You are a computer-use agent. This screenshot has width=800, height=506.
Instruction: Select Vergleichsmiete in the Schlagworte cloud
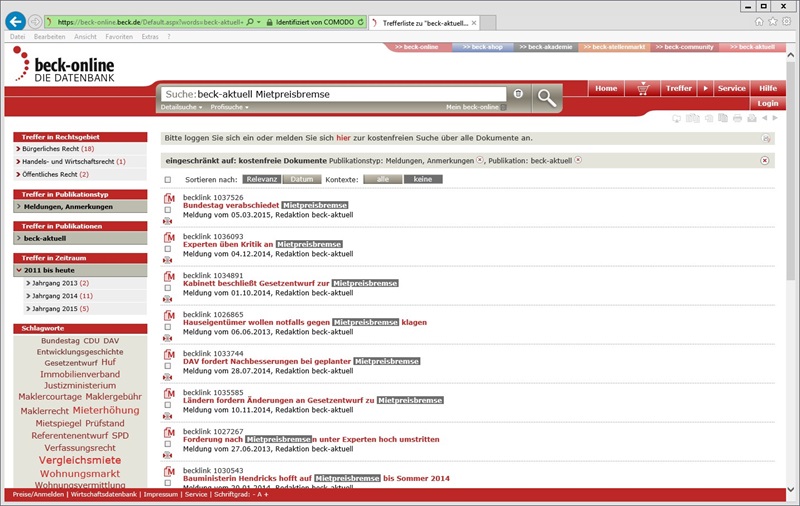tap(80, 460)
